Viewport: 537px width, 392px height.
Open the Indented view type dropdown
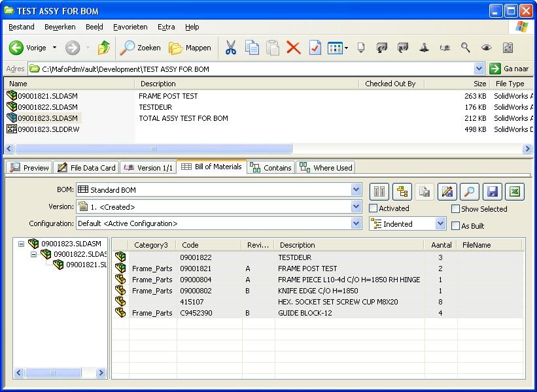[x=440, y=223]
